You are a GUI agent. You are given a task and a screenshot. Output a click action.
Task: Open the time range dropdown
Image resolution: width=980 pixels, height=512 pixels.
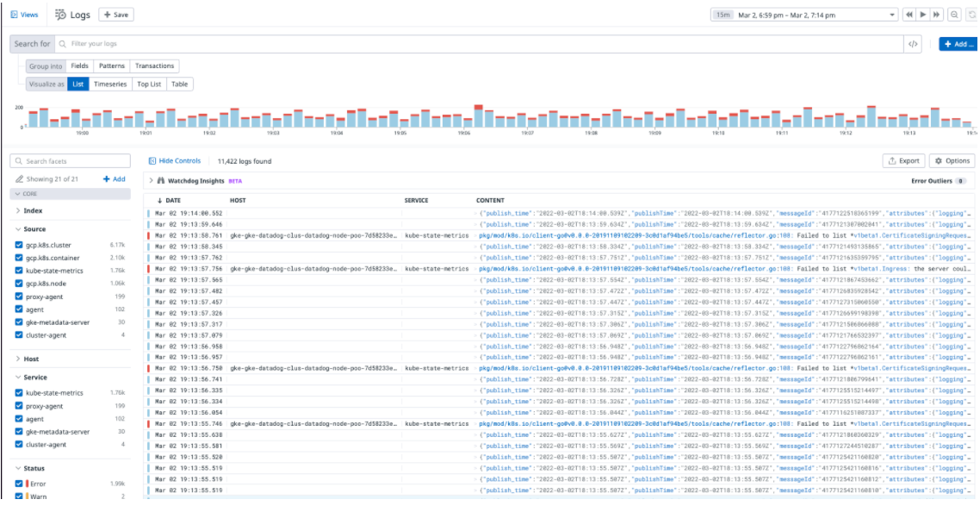892,15
